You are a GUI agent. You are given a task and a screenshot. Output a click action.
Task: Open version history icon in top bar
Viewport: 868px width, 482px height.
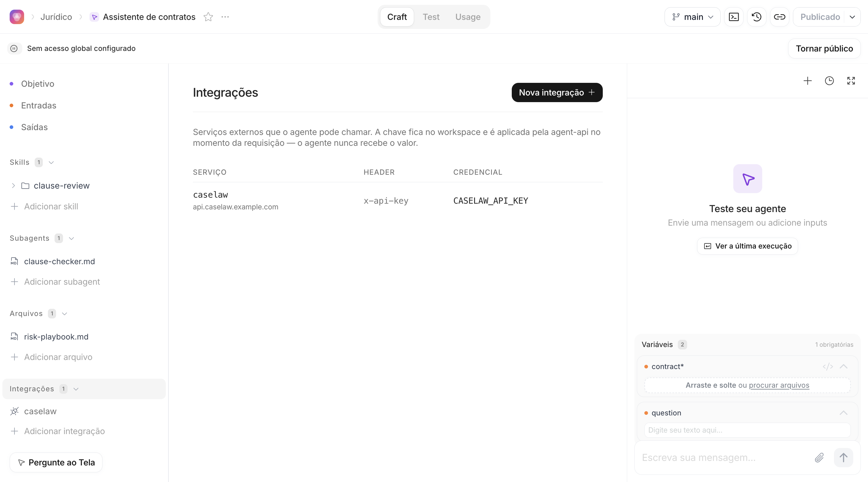click(x=756, y=17)
